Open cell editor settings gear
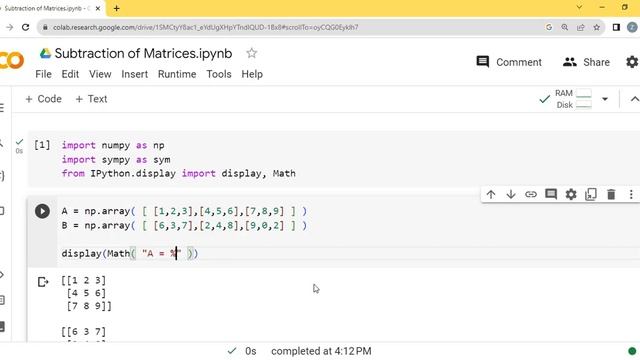The width and height of the screenshot is (640, 360). 571,194
